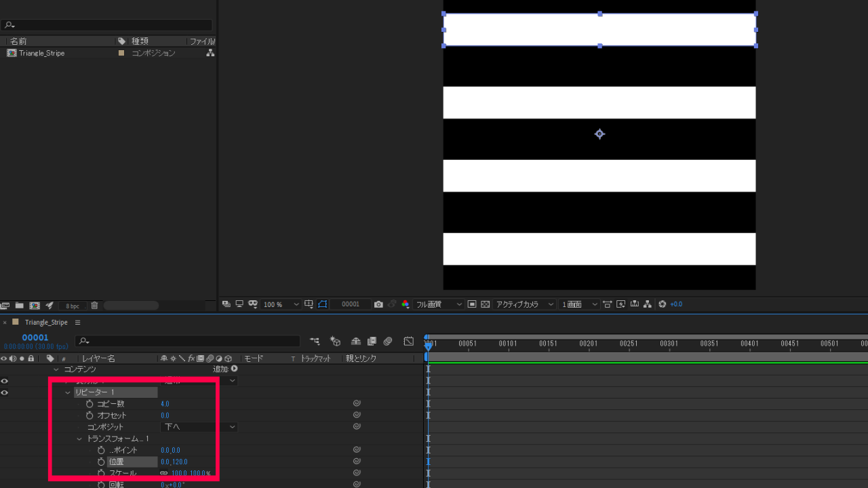Click the fast previews icon in viewer footer
Screen dimensions: 868x488
620,304
